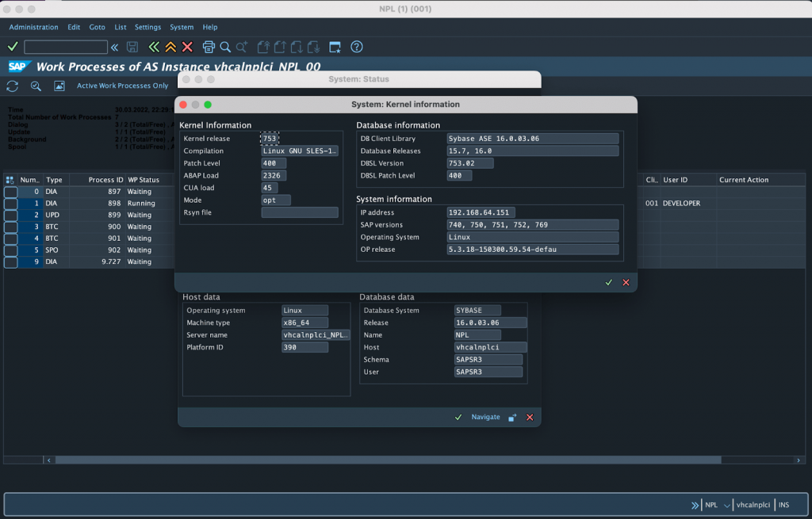This screenshot has width=812, height=519.
Task: Click the Kernel release field 753
Action: coord(270,139)
